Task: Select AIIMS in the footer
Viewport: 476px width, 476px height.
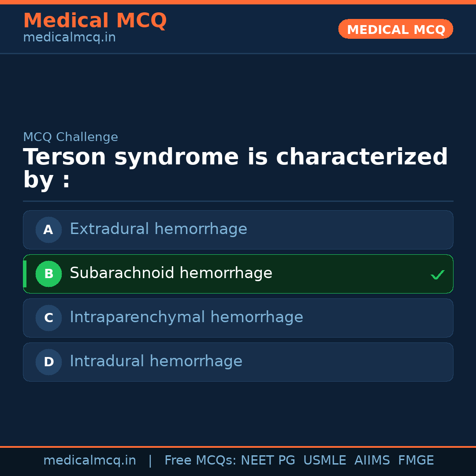Action: (x=372, y=461)
